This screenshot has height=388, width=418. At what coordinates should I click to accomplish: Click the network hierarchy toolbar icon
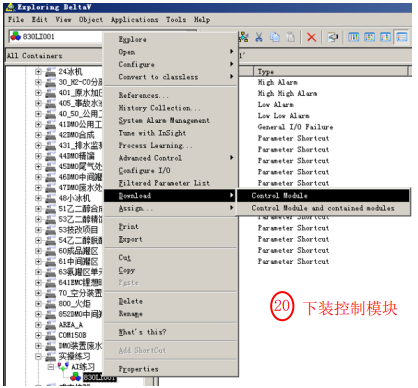[243, 37]
